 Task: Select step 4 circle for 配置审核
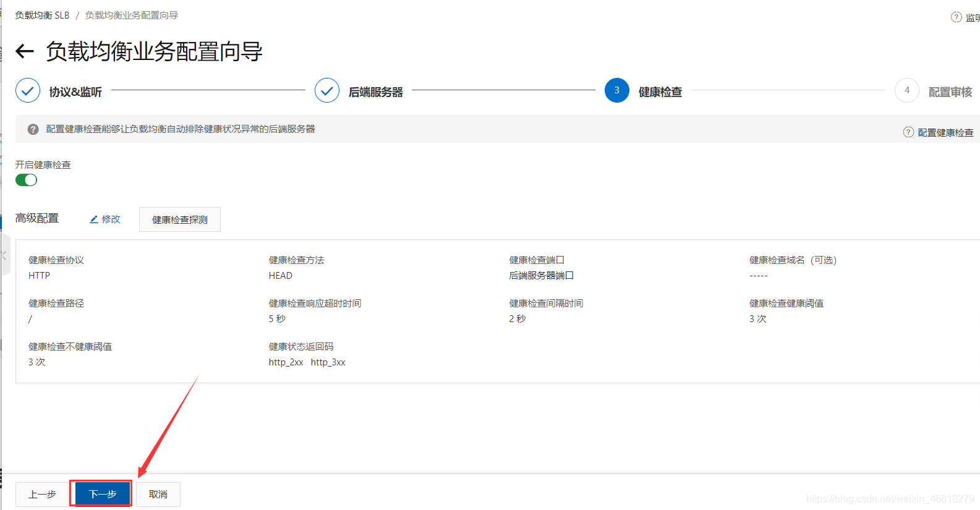tap(907, 90)
